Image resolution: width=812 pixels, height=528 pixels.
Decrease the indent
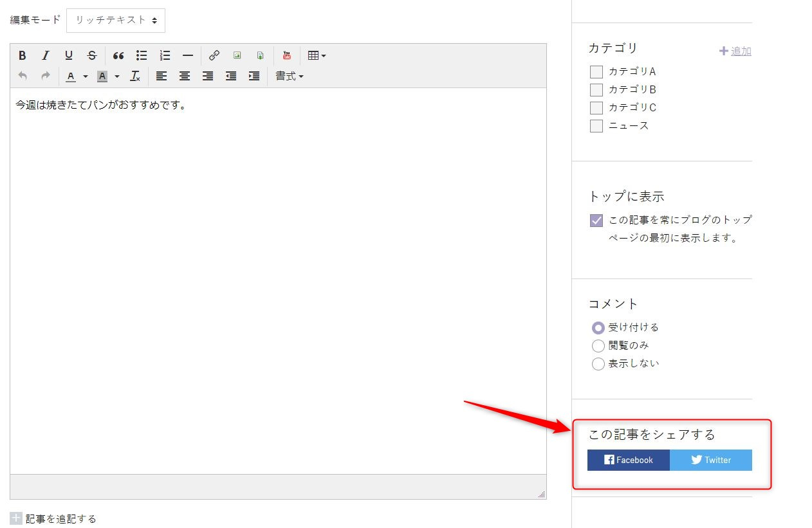point(231,76)
